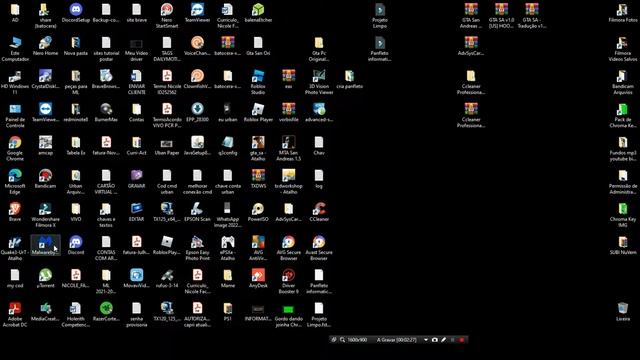Click the 1600x900 resolution text
The width and height of the screenshot is (640, 360).
click(x=357, y=340)
